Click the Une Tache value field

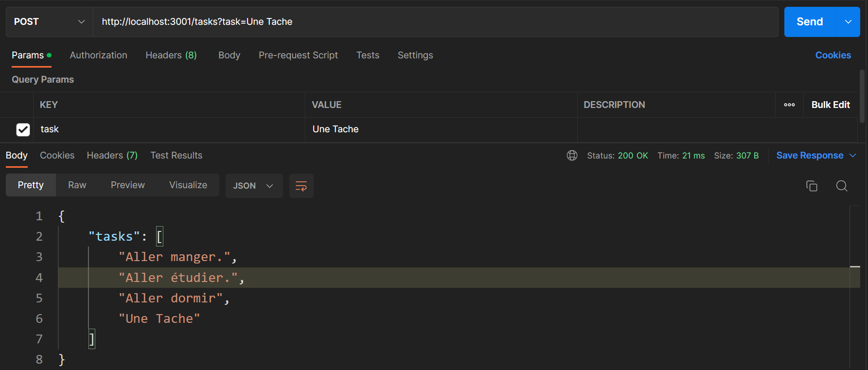pyautogui.click(x=441, y=129)
